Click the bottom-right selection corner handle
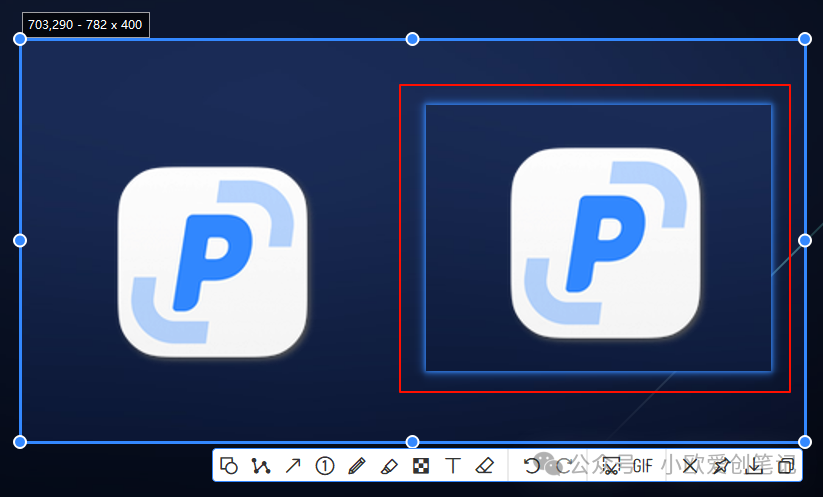Viewport: 823px width, 497px height. 805,442
